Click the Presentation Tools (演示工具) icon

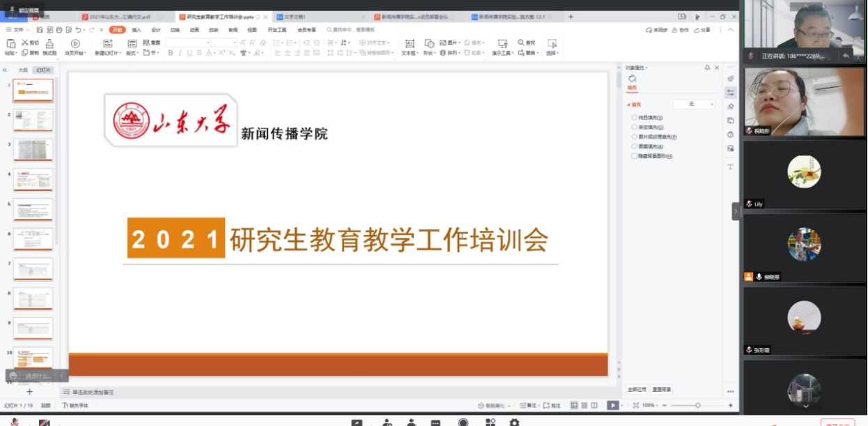[x=502, y=43]
